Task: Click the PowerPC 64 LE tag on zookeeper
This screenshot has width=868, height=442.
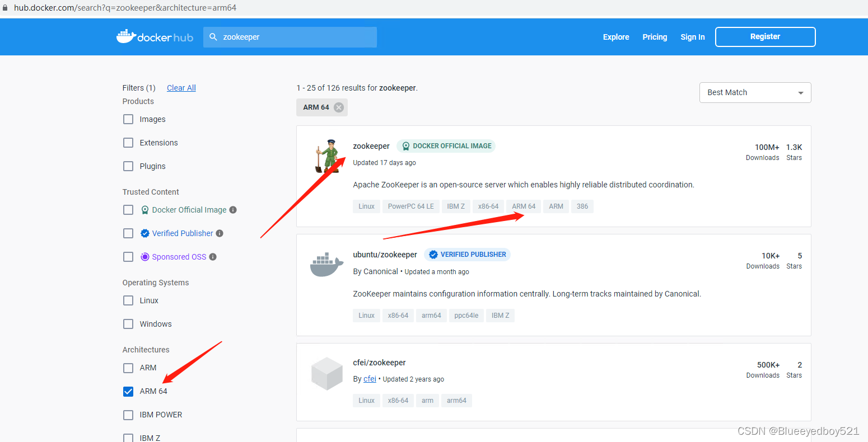Action: coord(411,206)
